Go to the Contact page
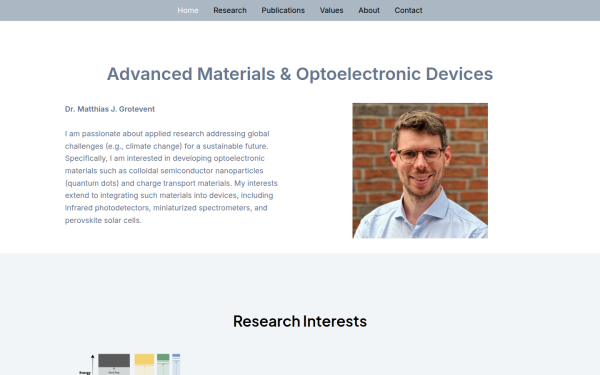600x375 pixels. 408,10
